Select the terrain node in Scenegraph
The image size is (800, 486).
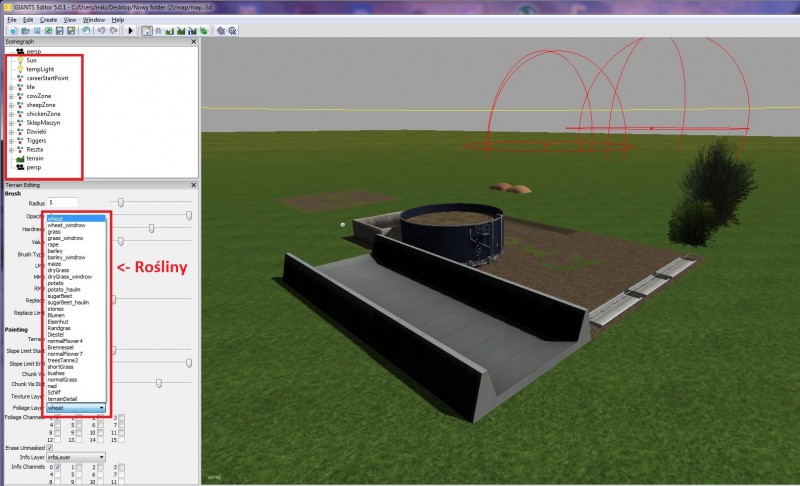pos(35,158)
